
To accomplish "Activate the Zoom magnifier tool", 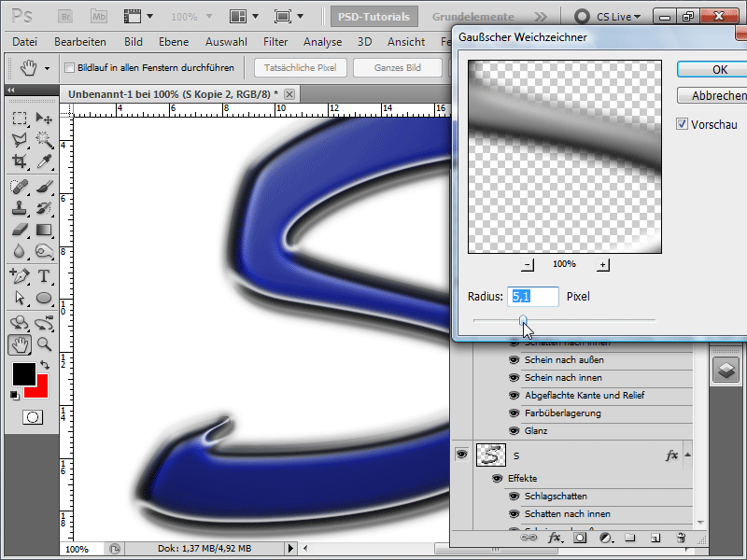I will point(44,343).
